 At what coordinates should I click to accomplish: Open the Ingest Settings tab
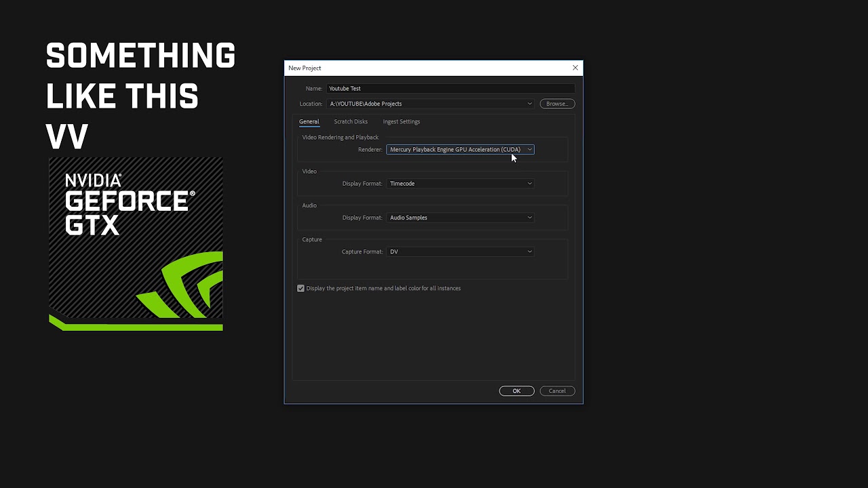pyautogui.click(x=401, y=121)
